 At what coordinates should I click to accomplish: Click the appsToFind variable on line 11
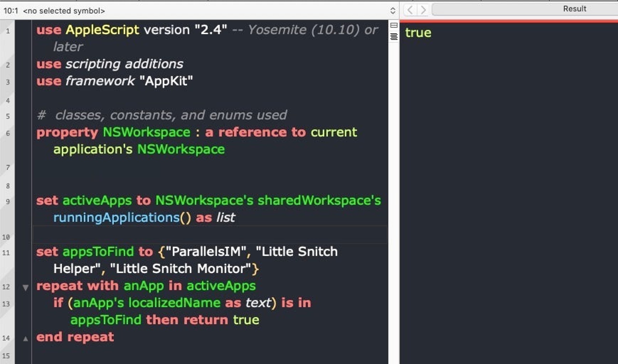click(98, 252)
